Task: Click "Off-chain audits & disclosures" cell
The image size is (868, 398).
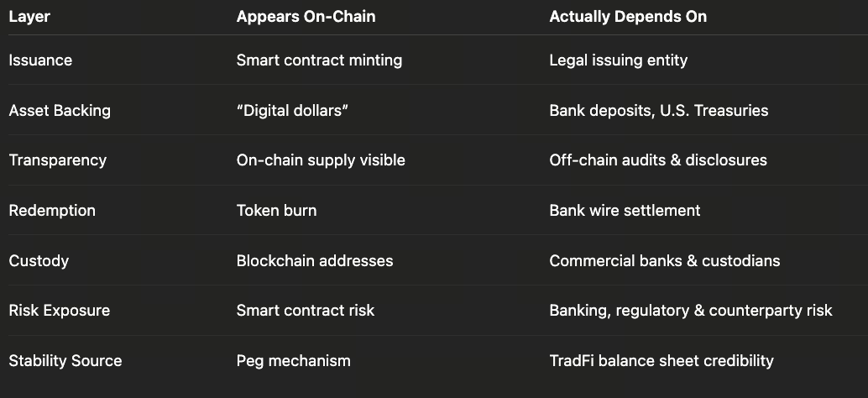Action: tap(658, 160)
